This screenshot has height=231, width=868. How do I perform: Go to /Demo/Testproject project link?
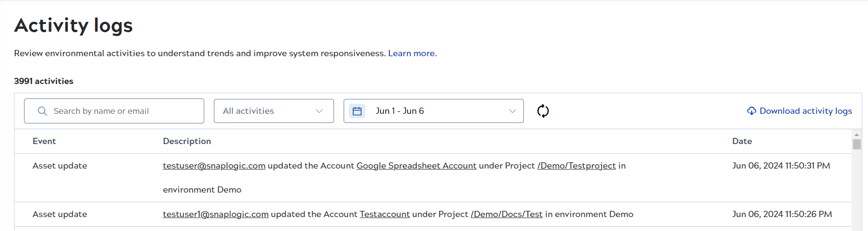[x=576, y=166]
